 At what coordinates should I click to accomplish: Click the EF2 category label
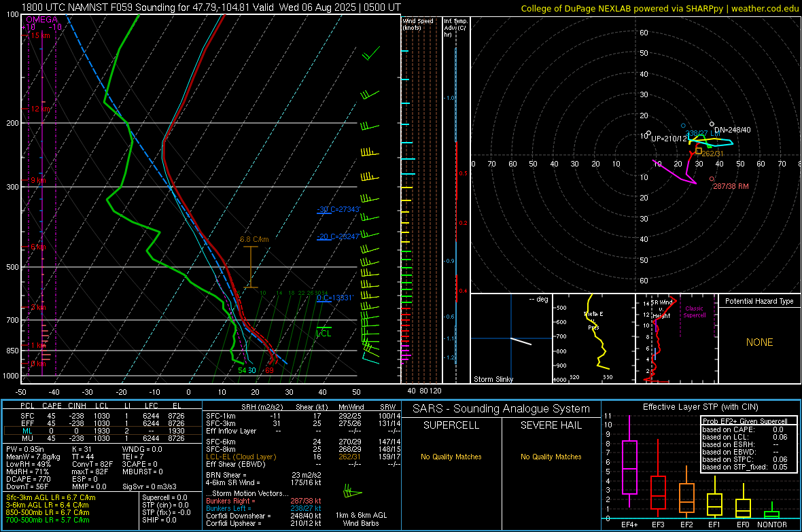click(686, 525)
